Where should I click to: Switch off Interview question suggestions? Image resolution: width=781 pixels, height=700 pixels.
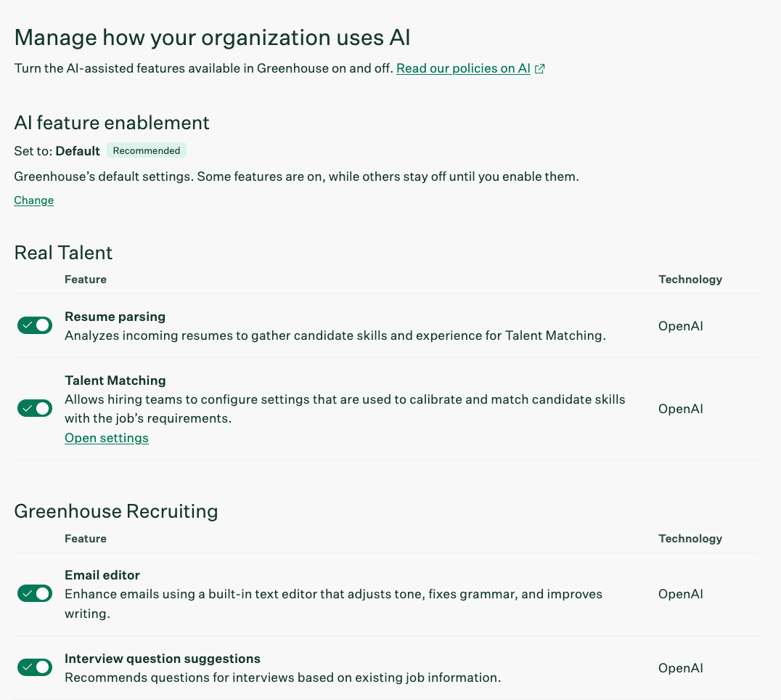pos(35,667)
